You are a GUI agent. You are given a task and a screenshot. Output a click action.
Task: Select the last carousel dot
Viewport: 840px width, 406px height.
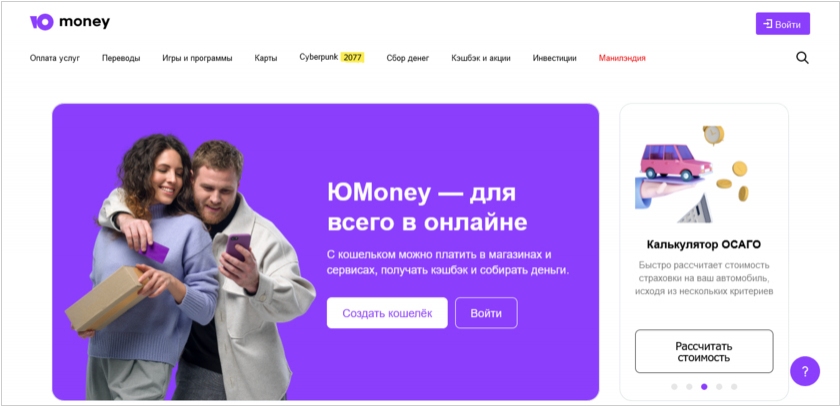tap(734, 387)
